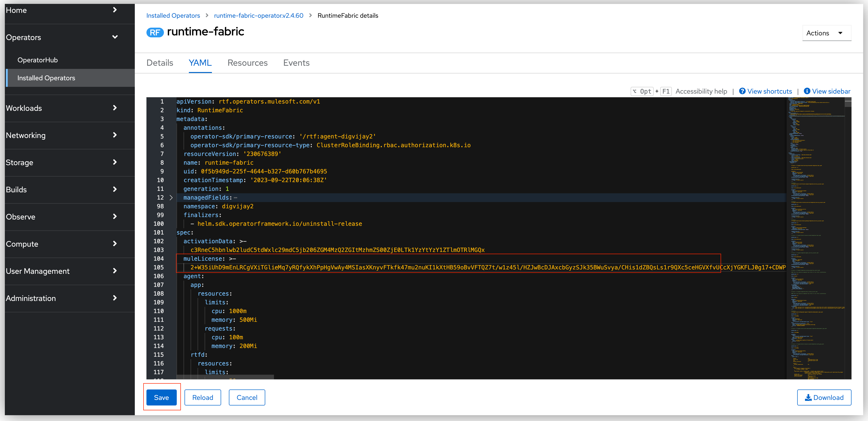The image size is (868, 421).
Task: Expand managedFields using the line 12 chevron
Action: (171, 197)
